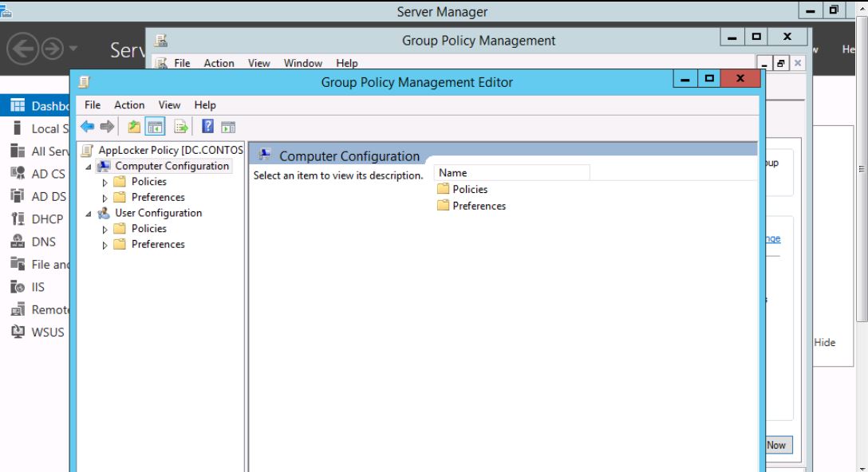Open Help using the blue question-mark icon
This screenshot has width=868, height=472.
click(207, 127)
